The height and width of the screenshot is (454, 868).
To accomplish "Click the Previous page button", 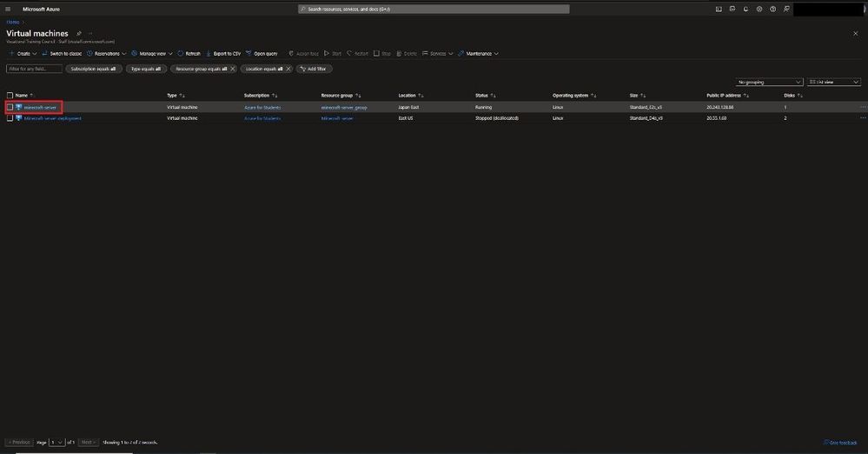I will pyautogui.click(x=19, y=443).
